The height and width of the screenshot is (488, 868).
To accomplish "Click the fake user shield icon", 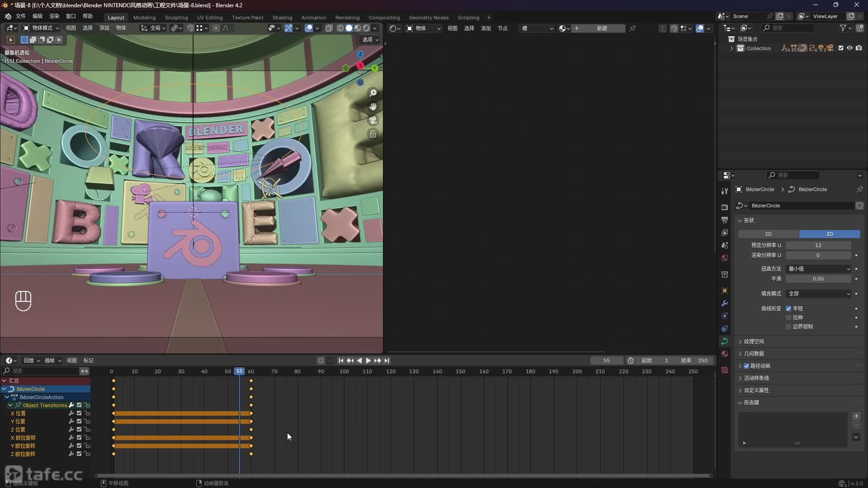I will pos(859,206).
